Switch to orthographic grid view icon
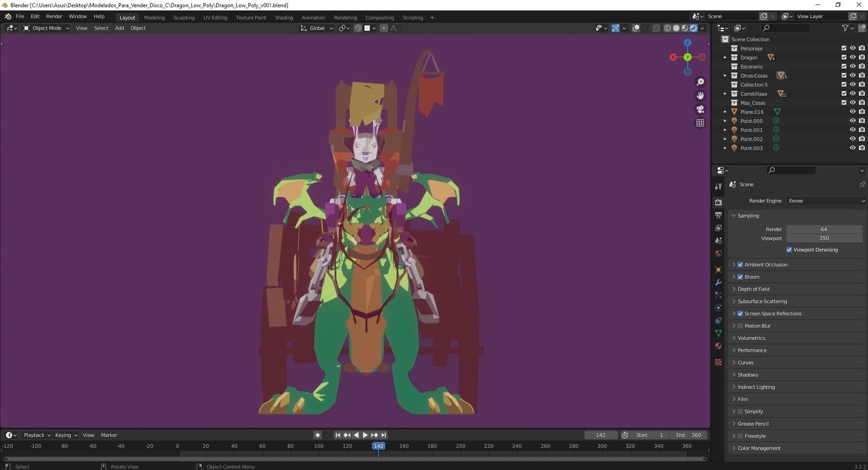The height and width of the screenshot is (470, 868). 700,123
